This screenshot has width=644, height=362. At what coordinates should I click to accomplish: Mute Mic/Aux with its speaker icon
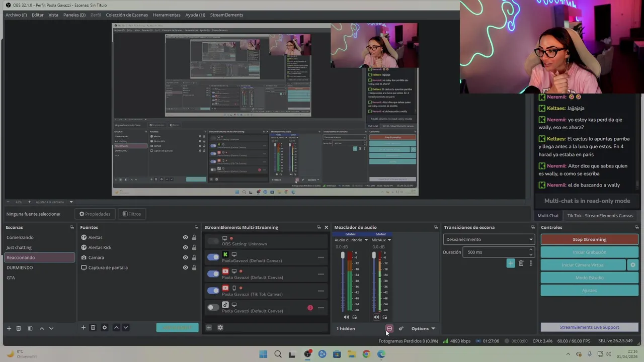[x=376, y=317]
